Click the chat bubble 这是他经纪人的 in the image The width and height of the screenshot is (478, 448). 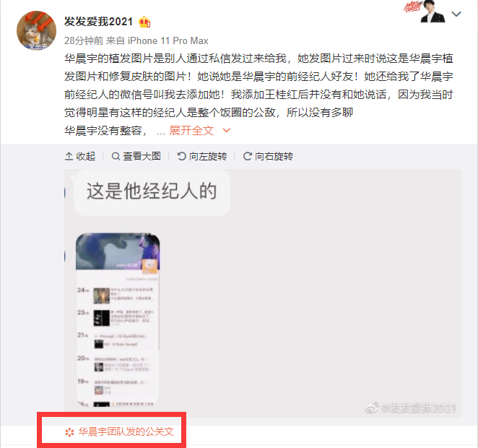152,193
